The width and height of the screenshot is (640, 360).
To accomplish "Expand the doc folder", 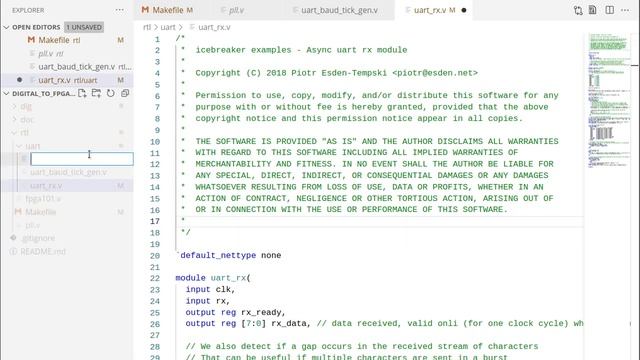I will 14,120.
